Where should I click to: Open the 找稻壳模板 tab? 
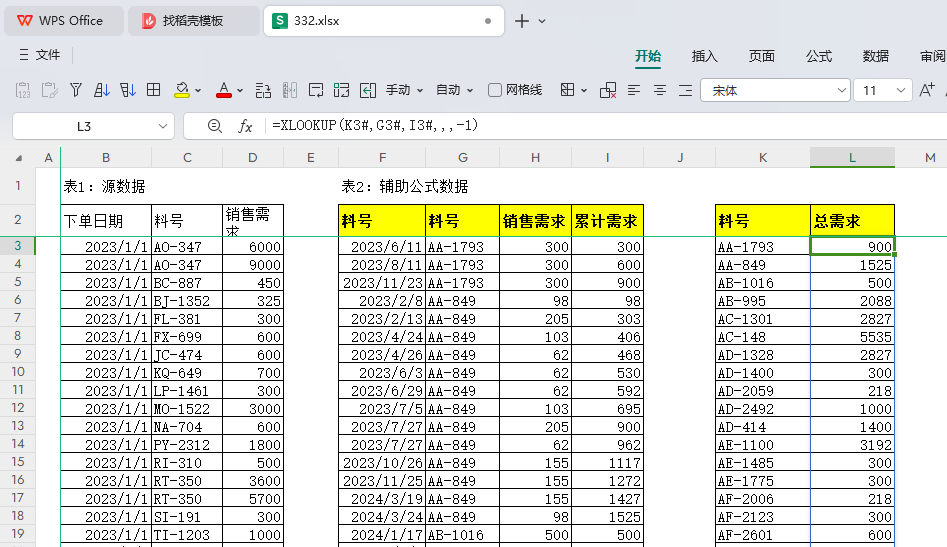[x=193, y=21]
